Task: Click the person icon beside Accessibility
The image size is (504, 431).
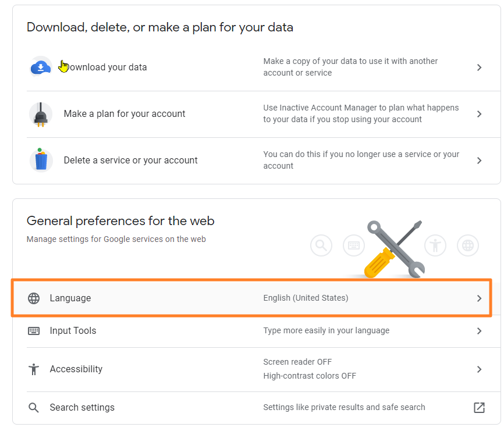Action: pos(34,369)
